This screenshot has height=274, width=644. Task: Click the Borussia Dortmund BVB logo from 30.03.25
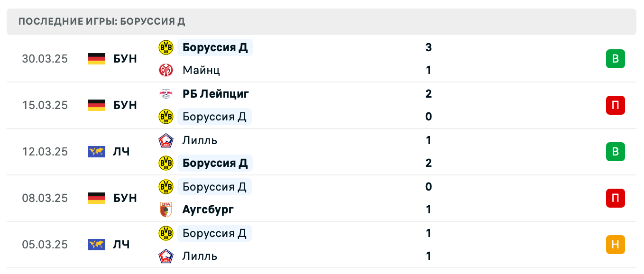166,47
